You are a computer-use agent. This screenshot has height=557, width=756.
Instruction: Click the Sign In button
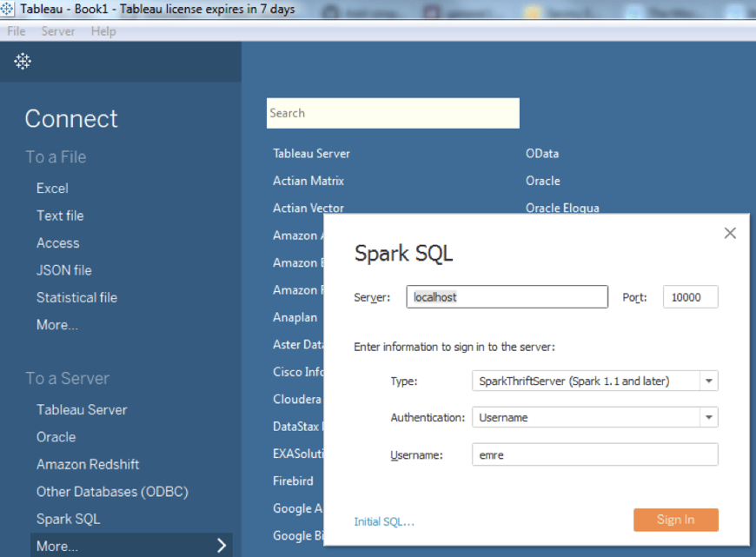(676, 520)
